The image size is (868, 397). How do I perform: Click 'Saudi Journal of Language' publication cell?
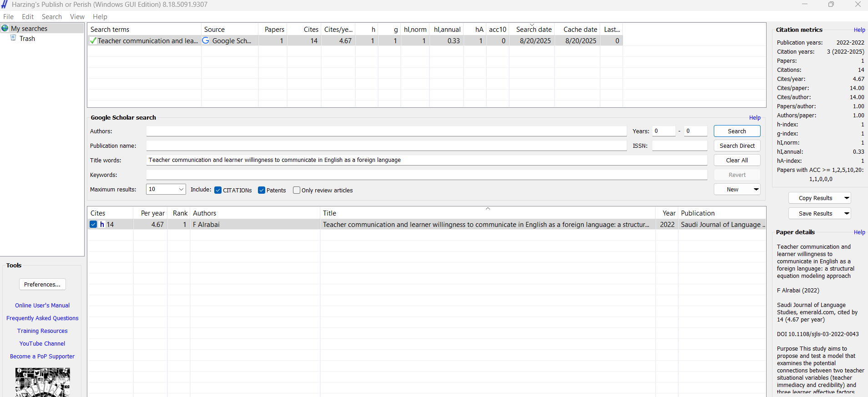[x=722, y=224]
